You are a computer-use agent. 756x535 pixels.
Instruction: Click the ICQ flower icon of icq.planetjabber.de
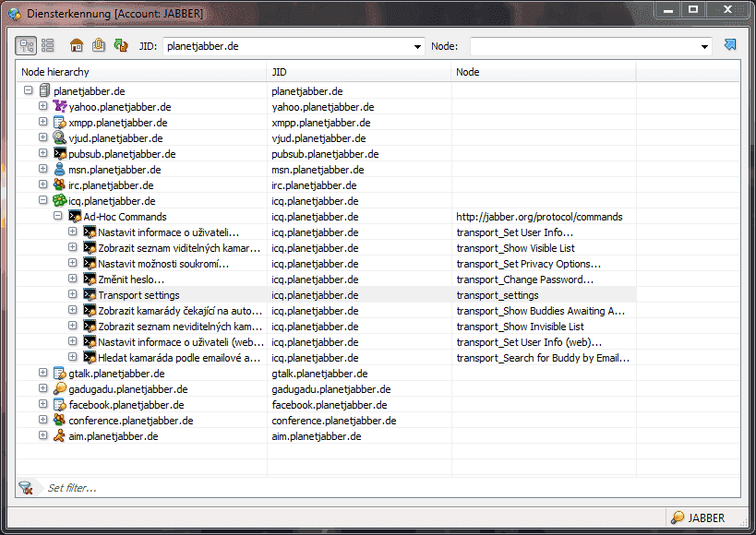59,200
